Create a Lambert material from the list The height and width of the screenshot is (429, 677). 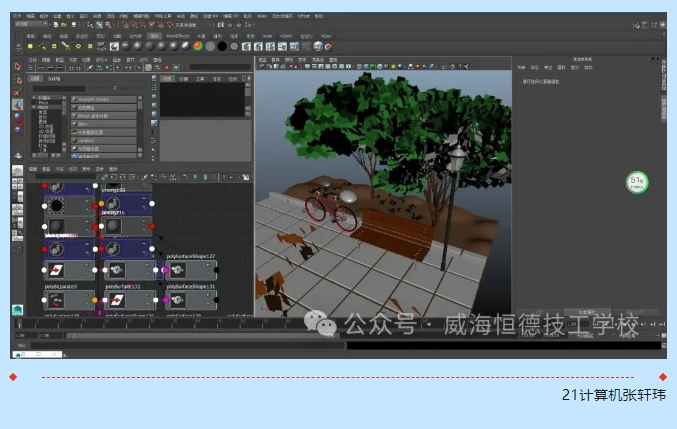click(104, 141)
